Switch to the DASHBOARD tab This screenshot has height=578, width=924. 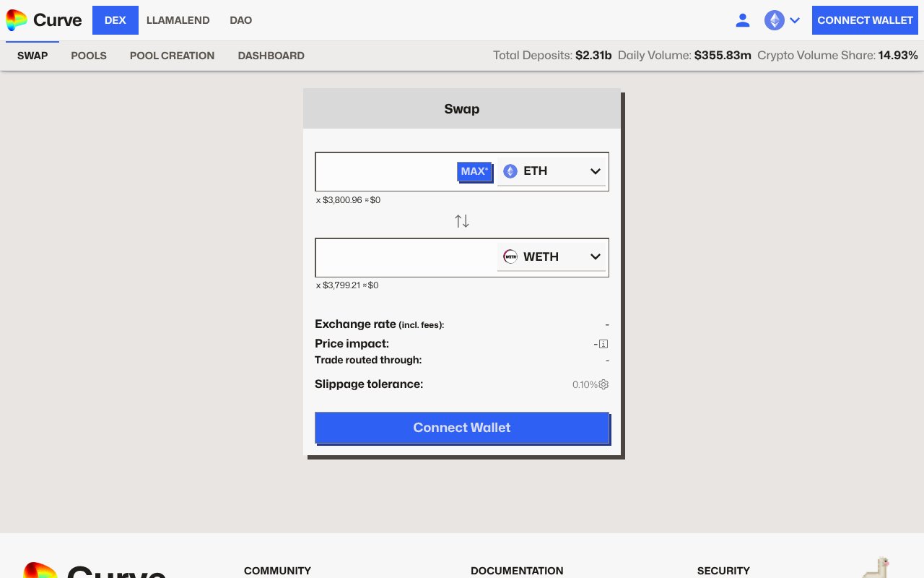(x=271, y=56)
